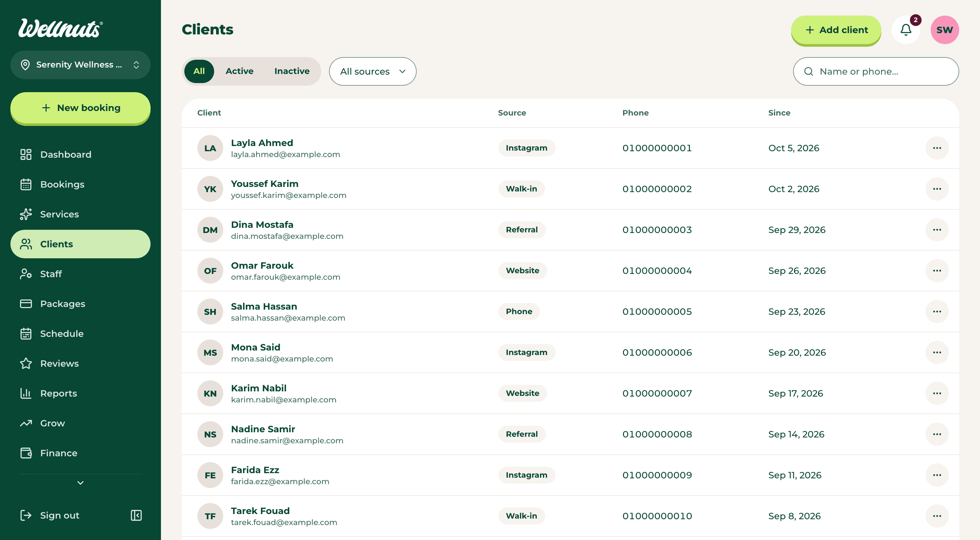
Task: Click email omar.farouk@example.com
Action: (286, 277)
